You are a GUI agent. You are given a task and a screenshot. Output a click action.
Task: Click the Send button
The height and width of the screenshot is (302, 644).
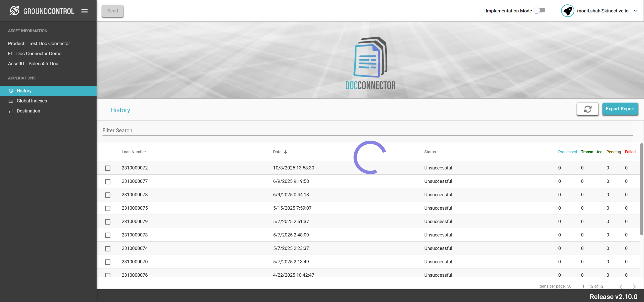(x=113, y=11)
